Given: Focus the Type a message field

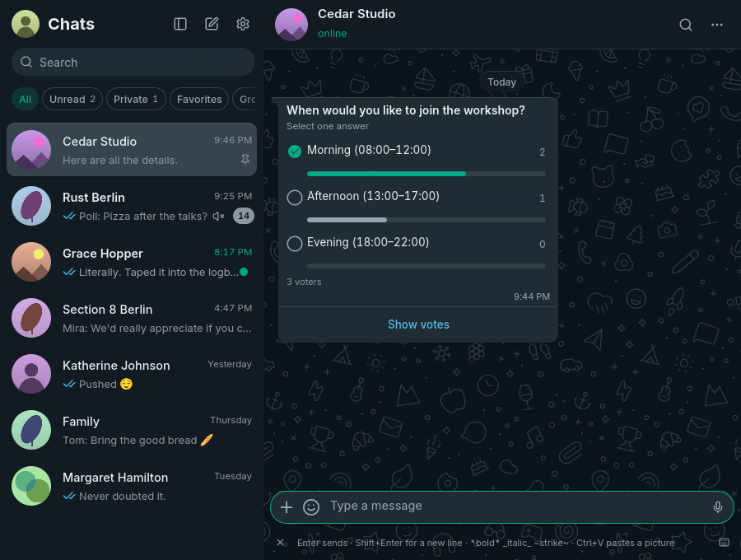Looking at the screenshot, I should [x=518, y=506].
